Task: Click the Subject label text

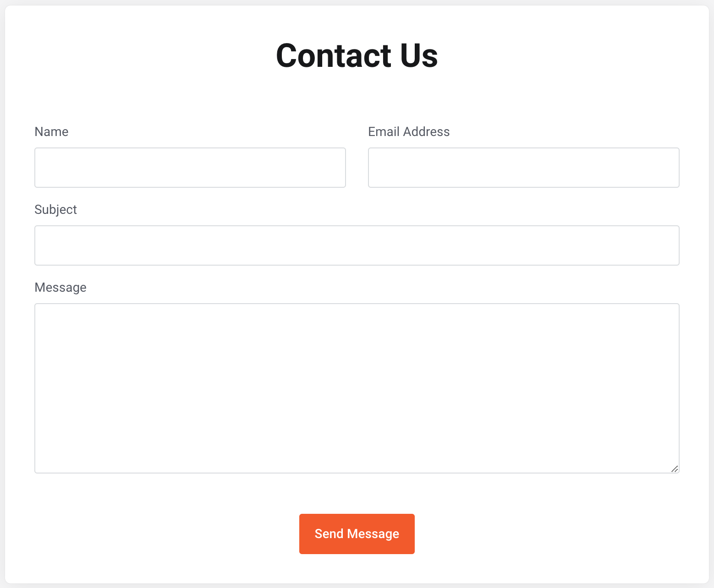Action: (55, 210)
